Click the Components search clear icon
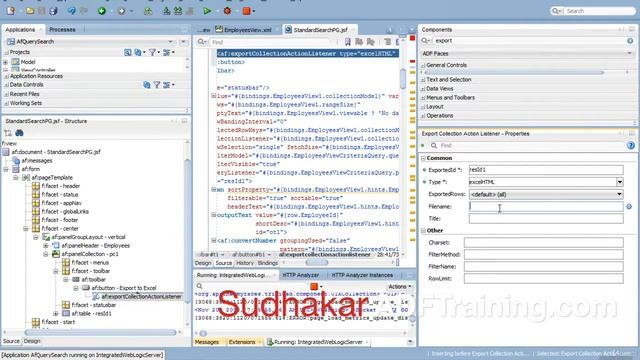 point(630,41)
